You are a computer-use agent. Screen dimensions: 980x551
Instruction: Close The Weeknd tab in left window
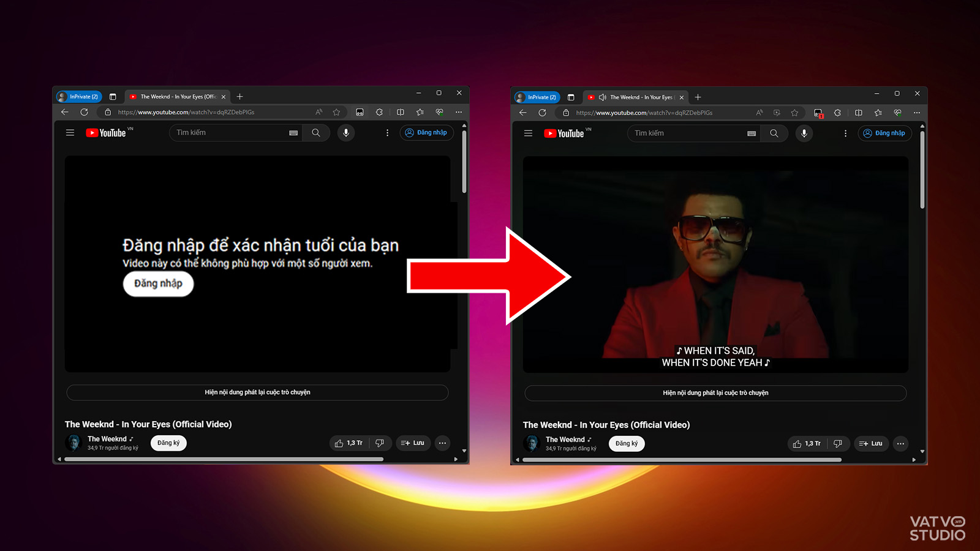tap(224, 97)
